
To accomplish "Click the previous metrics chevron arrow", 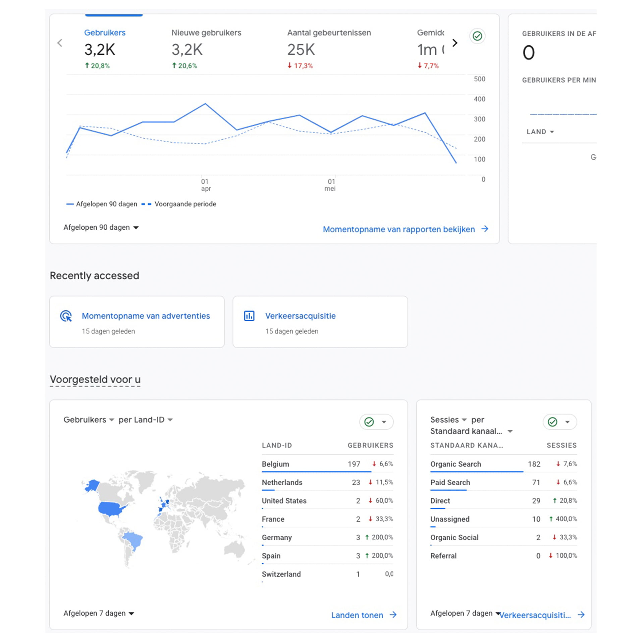I will (60, 43).
